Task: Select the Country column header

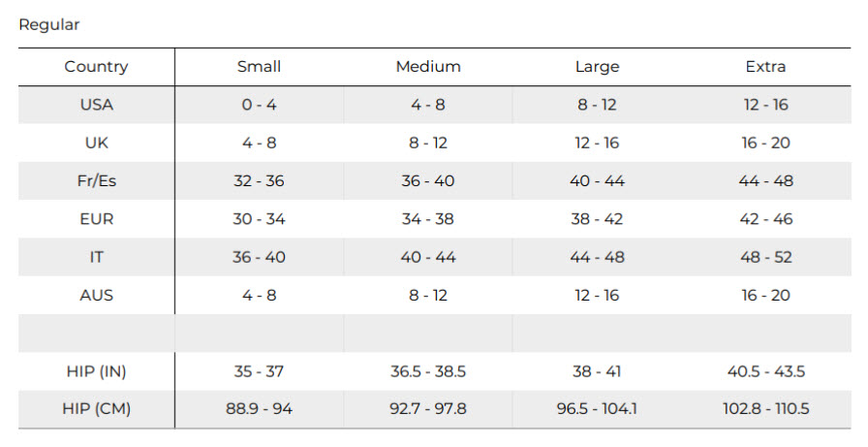Action: coord(96,67)
